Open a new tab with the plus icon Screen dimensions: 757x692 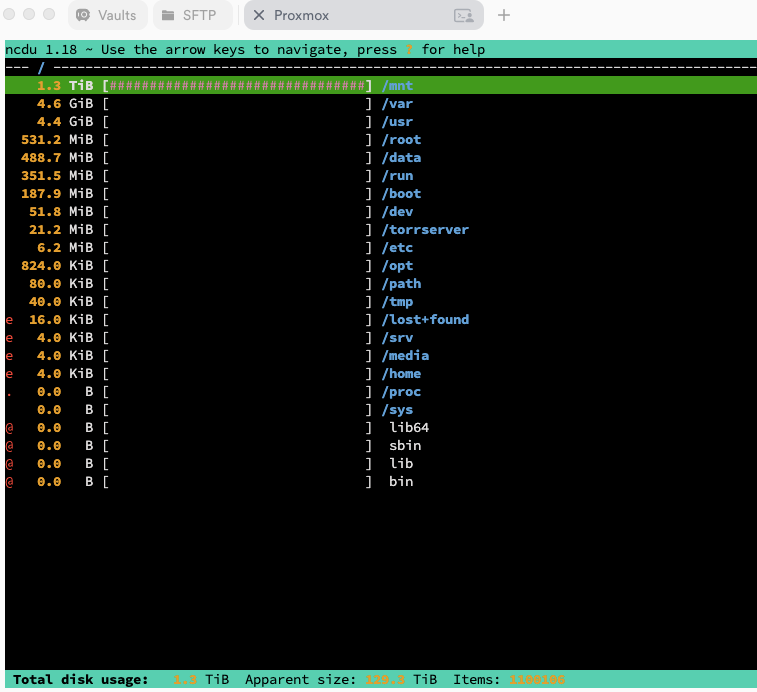click(504, 15)
